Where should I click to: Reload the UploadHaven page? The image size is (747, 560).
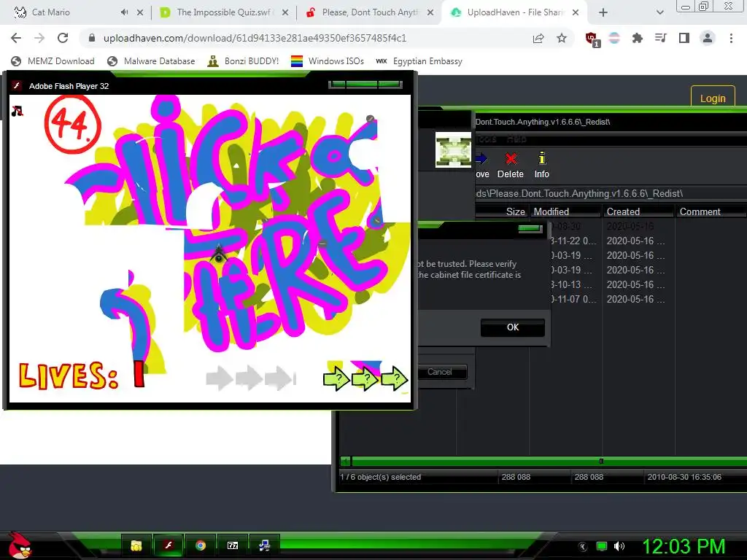[63, 38]
